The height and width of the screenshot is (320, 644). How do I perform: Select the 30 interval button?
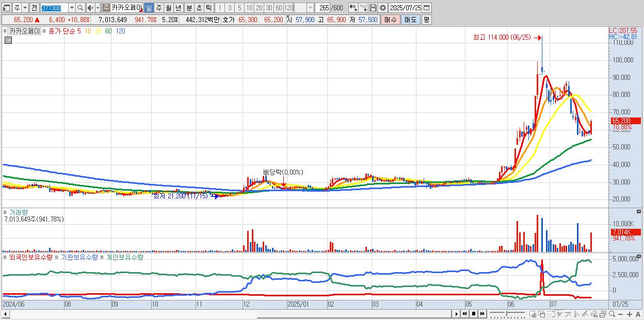point(269,8)
